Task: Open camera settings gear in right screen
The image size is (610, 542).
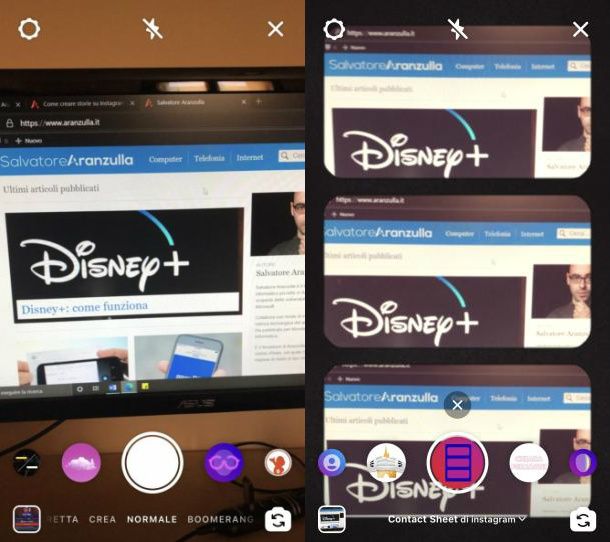Action: [334, 29]
